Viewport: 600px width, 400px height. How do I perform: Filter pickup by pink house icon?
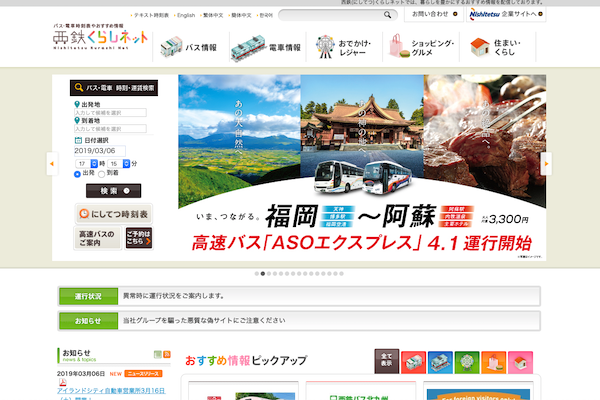[520, 362]
